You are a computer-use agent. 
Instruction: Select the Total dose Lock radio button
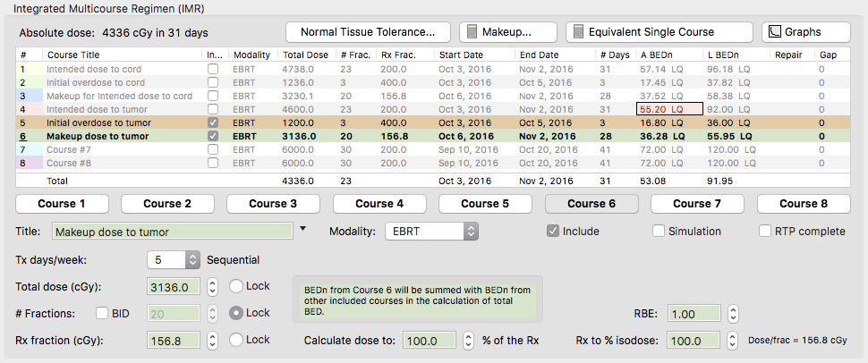coord(236,287)
